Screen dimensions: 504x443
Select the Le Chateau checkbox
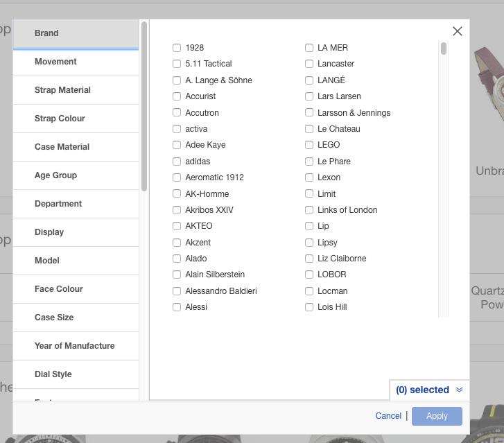pos(309,129)
